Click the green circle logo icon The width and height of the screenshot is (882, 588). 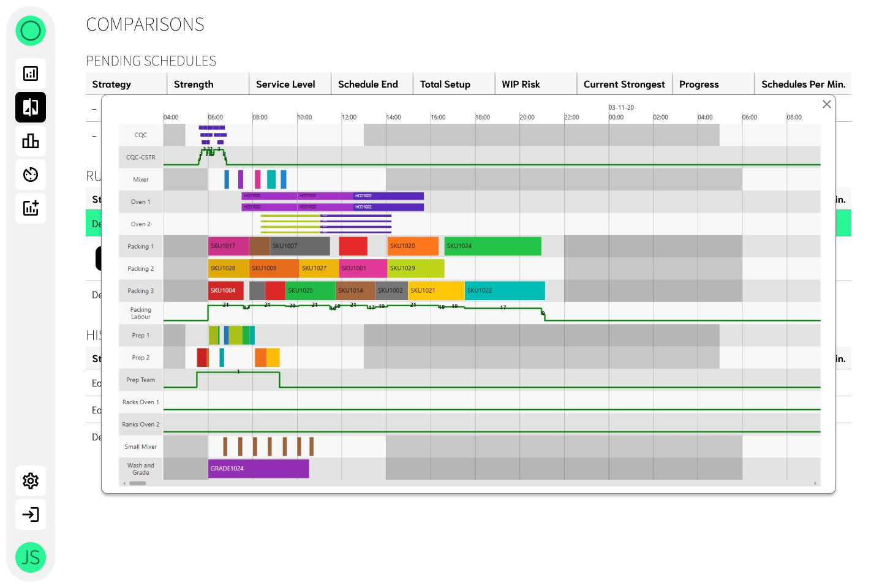click(31, 31)
